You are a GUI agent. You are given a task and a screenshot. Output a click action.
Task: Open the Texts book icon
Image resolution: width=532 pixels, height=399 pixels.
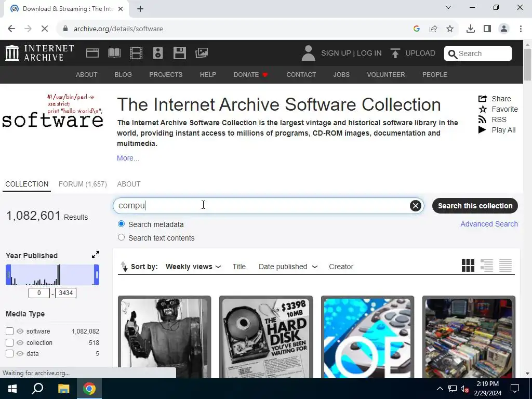pyautogui.click(x=114, y=53)
